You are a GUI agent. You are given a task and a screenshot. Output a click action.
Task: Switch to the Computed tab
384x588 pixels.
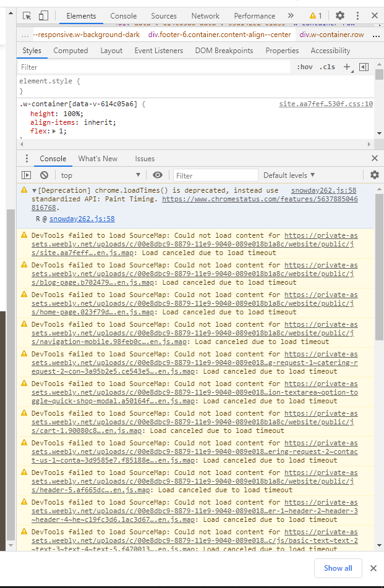[70, 51]
